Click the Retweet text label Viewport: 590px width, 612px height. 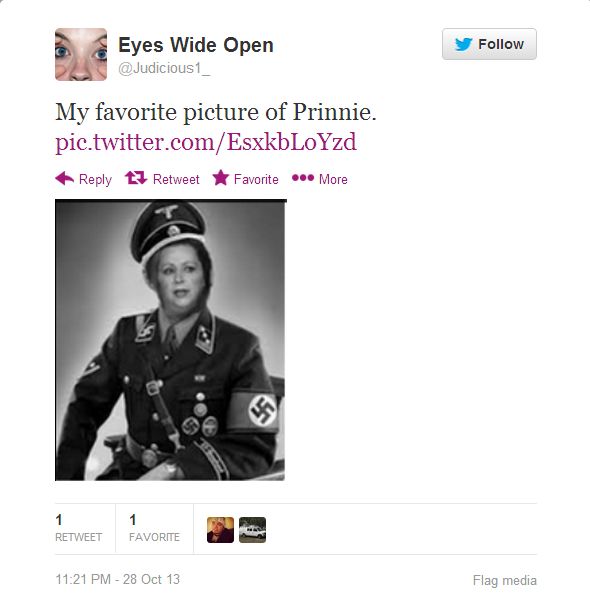point(176,179)
